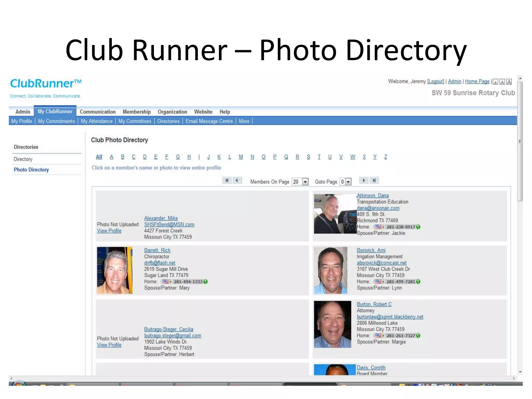Click call icon next to 281-238-0917
Image resolution: width=532 pixels, height=399 pixels.
point(418,227)
